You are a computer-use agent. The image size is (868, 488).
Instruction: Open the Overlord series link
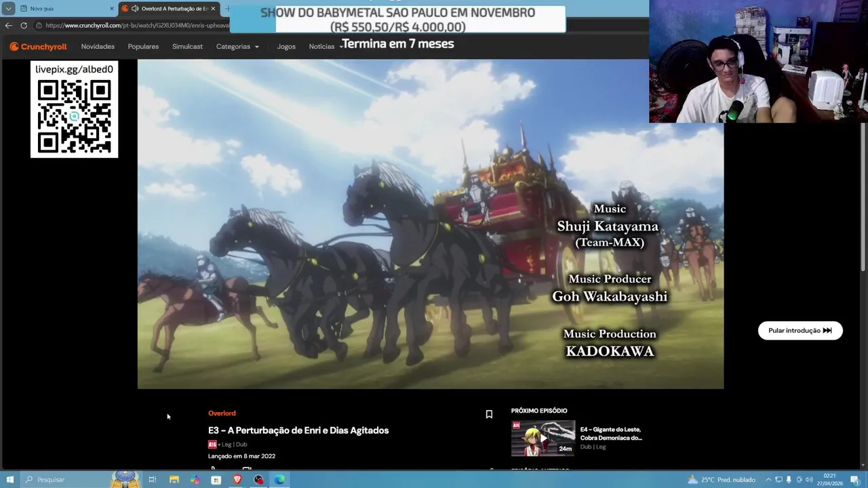click(222, 413)
